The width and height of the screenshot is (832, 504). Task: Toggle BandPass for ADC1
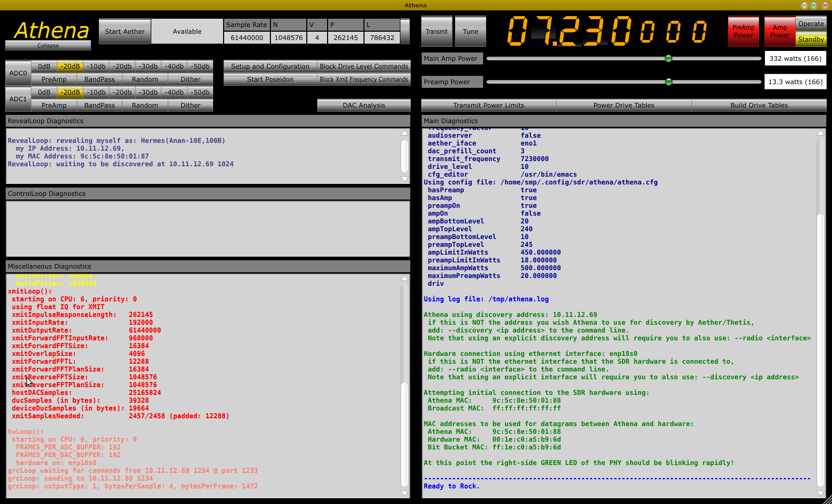(99, 105)
